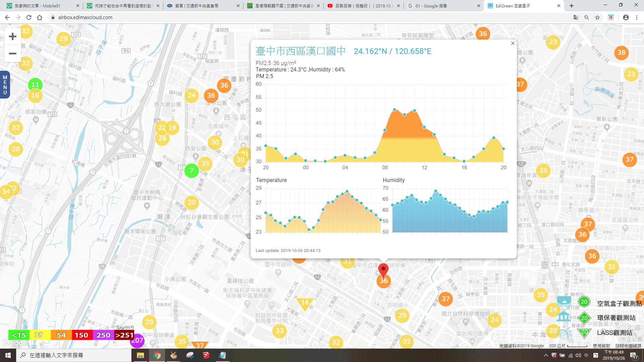644x362 pixels.
Task: Show hidden system tray icons
Action: tap(546, 355)
